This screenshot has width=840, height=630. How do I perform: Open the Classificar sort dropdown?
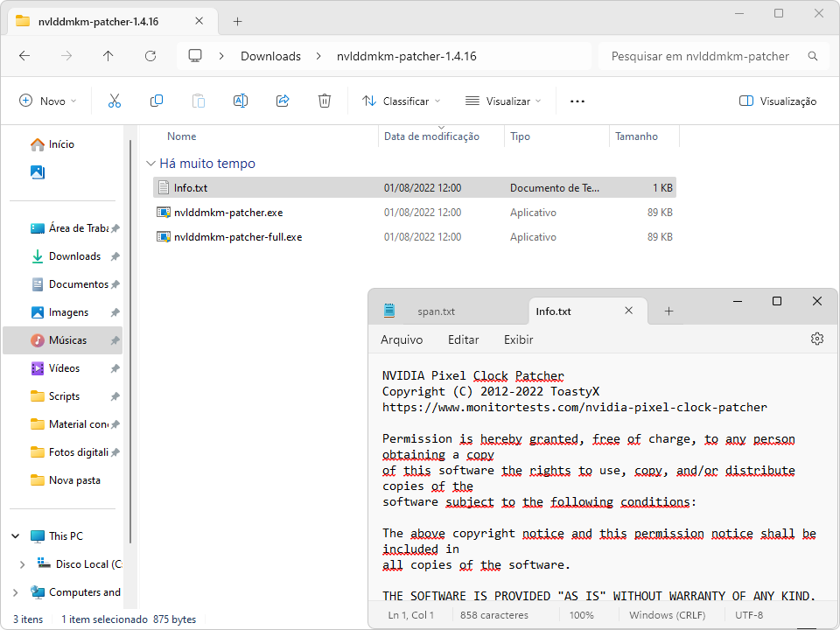tap(401, 101)
